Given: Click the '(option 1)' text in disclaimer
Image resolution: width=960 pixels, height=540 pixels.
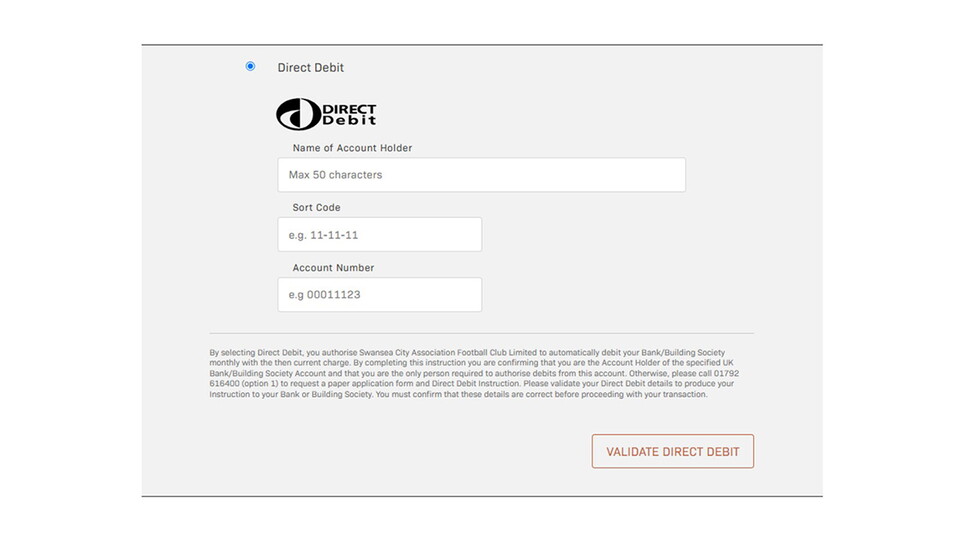Looking at the screenshot, I should coord(256,384).
